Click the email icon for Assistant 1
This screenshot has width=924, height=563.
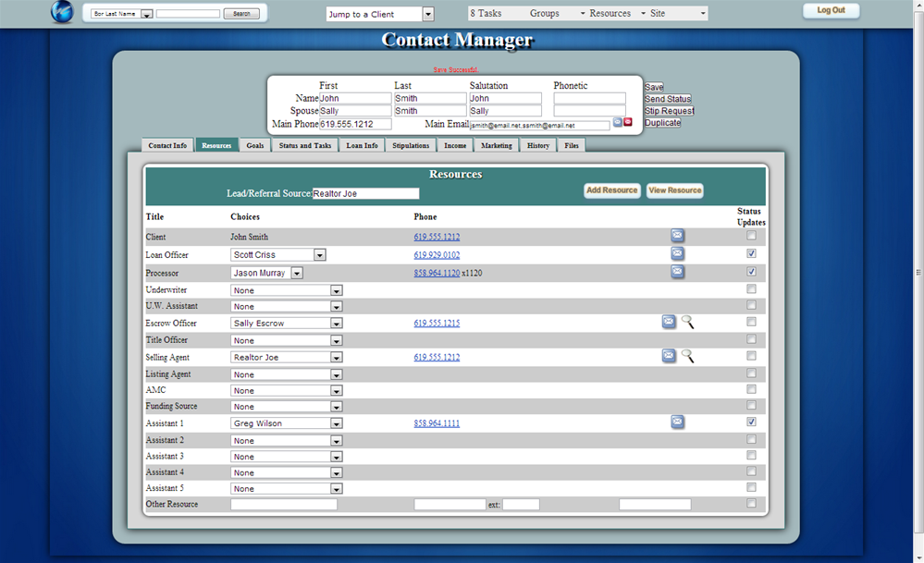[677, 422]
